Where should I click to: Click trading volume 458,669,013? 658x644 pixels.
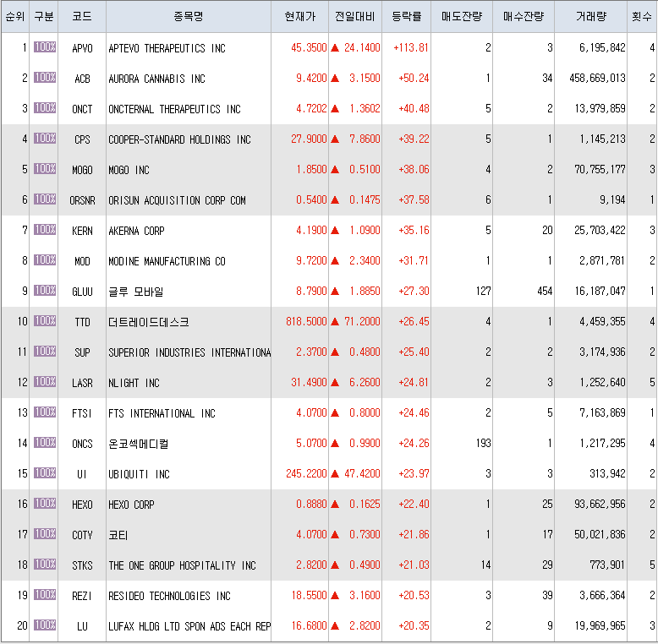click(x=597, y=78)
